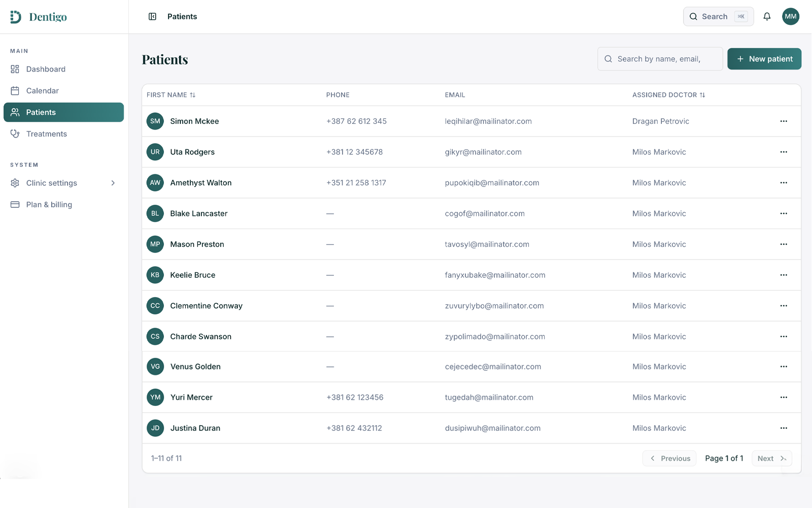Click the KB avatar for Keelie Bruce
The height and width of the screenshot is (508, 812).
pyautogui.click(x=155, y=275)
